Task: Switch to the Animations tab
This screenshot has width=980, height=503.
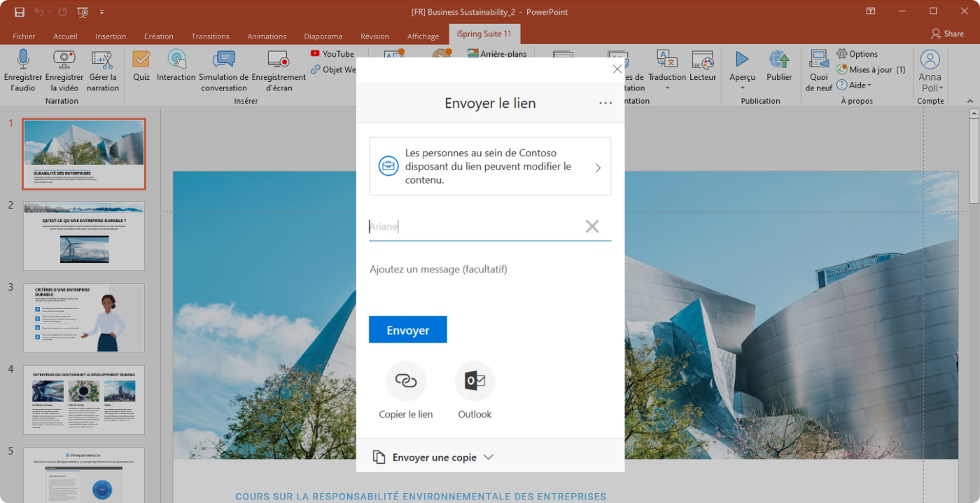Action: click(267, 36)
